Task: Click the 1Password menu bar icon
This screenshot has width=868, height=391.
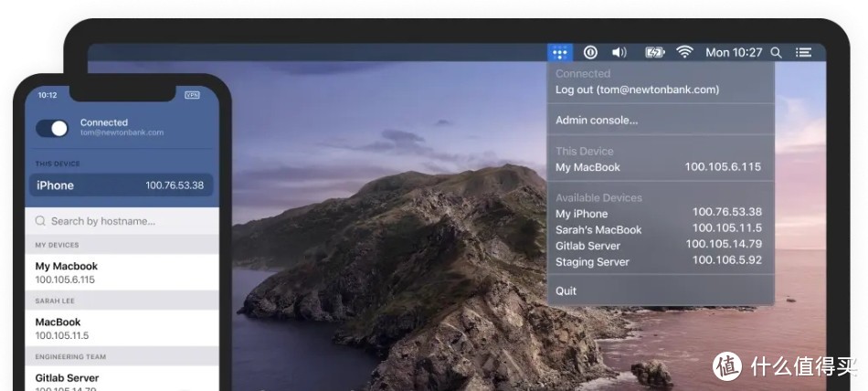Action: [590, 53]
